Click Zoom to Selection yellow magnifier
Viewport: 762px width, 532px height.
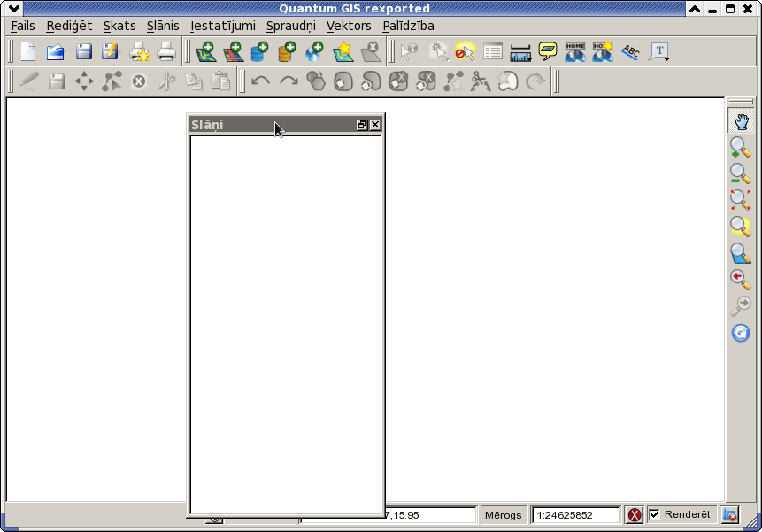[741, 226]
